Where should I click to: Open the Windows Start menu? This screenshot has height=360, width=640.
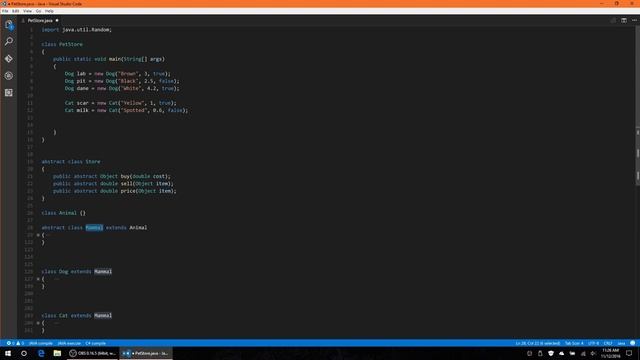point(8,353)
